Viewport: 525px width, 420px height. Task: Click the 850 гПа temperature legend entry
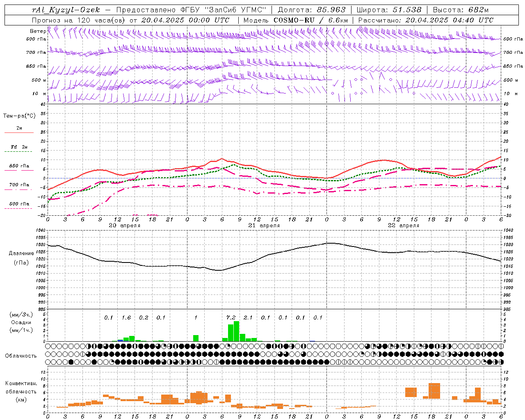(x=19, y=166)
